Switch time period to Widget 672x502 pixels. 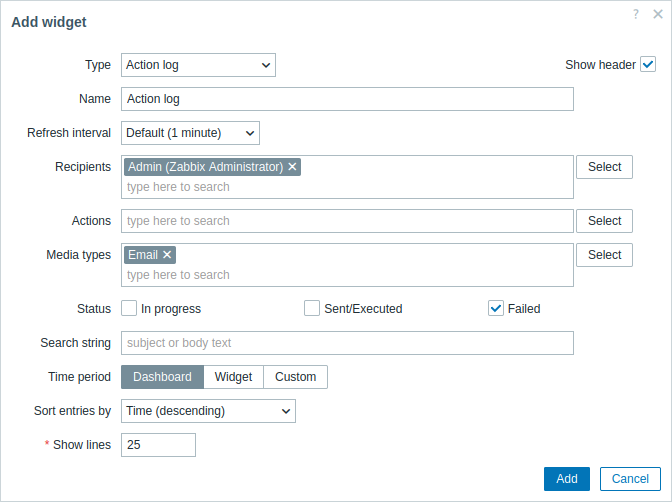click(233, 377)
